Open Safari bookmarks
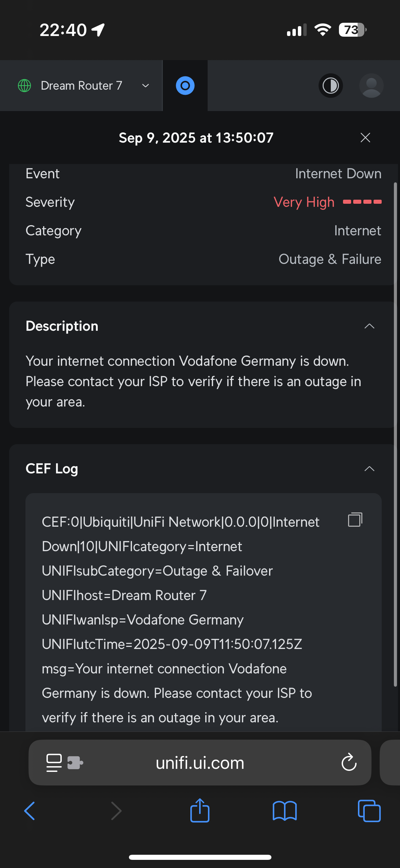 point(285,811)
